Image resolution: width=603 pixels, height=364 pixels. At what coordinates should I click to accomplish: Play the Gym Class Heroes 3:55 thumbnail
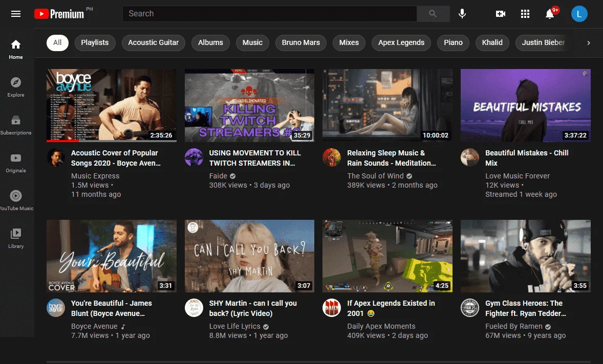(526, 256)
